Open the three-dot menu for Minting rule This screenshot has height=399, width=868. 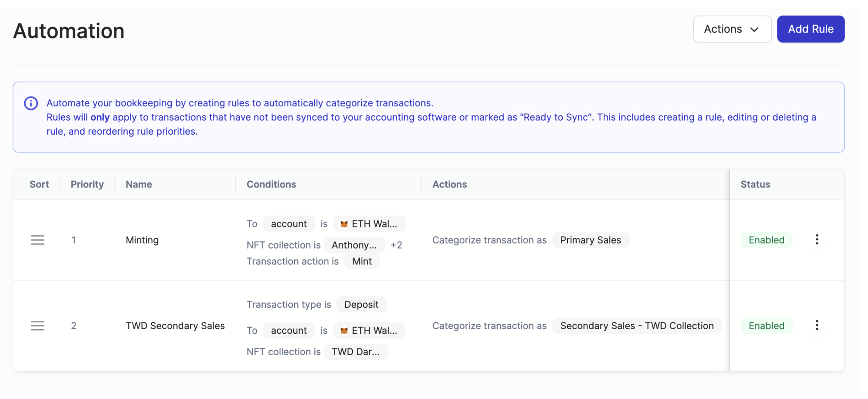[x=817, y=240]
